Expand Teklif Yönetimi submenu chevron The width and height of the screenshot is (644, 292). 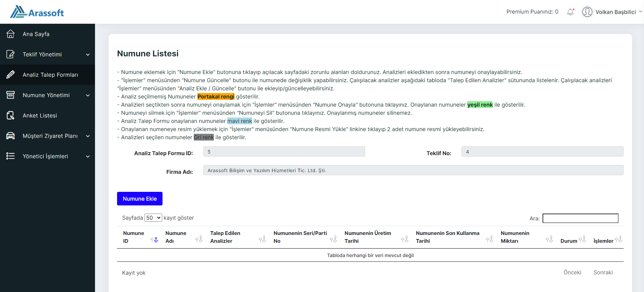88,55
